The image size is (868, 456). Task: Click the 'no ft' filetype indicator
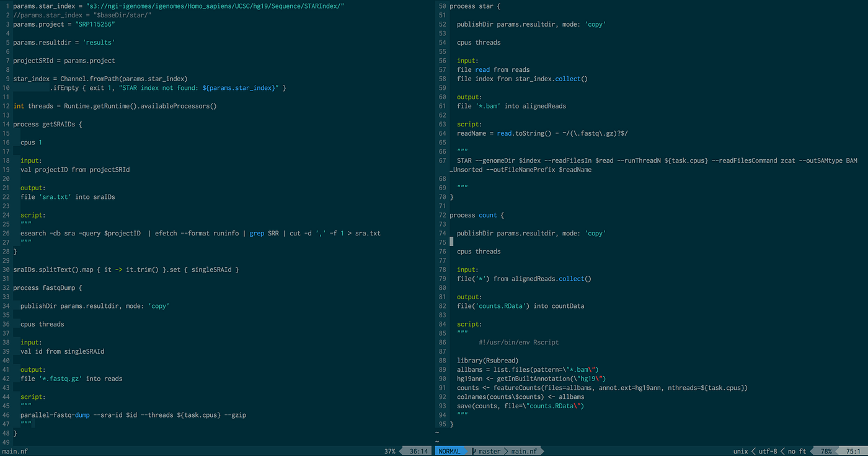pyautogui.click(x=795, y=450)
